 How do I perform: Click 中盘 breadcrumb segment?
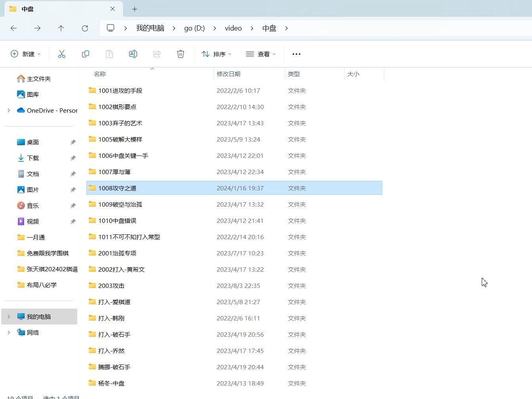point(269,28)
